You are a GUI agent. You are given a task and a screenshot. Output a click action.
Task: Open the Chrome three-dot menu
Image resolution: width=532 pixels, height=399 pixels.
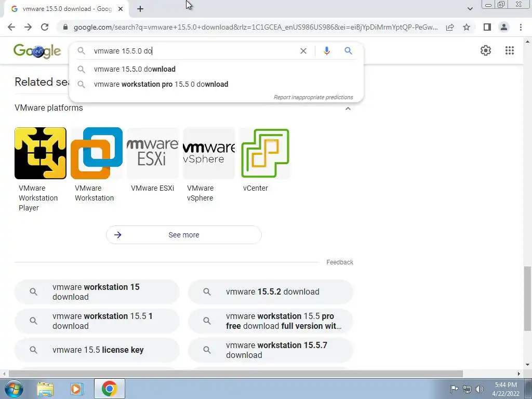[521, 27]
